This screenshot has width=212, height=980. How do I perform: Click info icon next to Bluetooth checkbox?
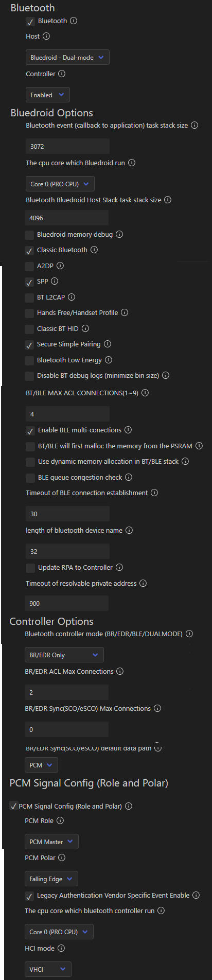[74, 21]
